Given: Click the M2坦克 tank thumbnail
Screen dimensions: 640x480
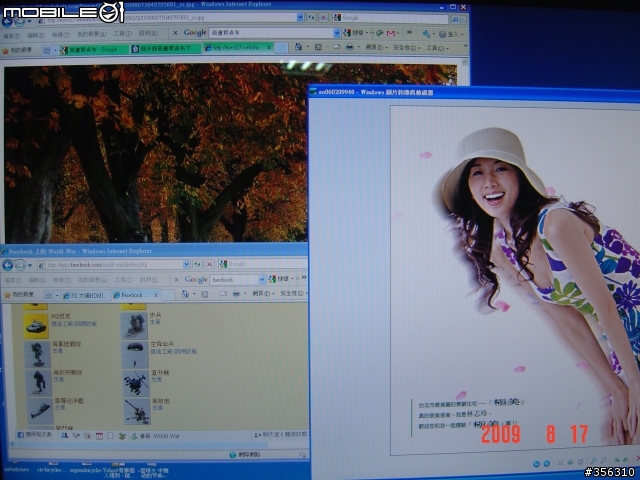Looking at the screenshot, I should (36, 326).
